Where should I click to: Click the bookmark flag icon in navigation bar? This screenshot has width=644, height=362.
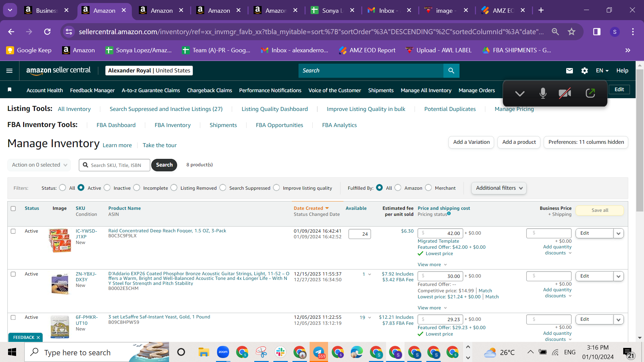pos(10,90)
